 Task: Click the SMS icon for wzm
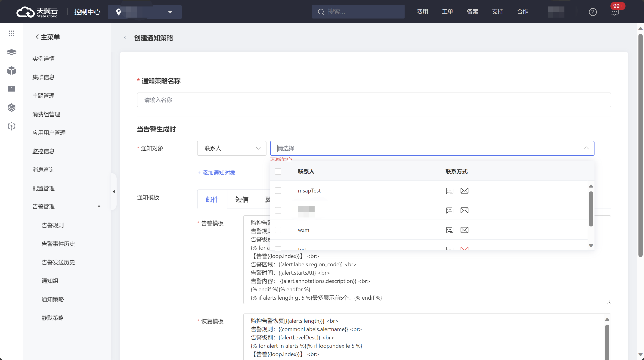coord(449,230)
